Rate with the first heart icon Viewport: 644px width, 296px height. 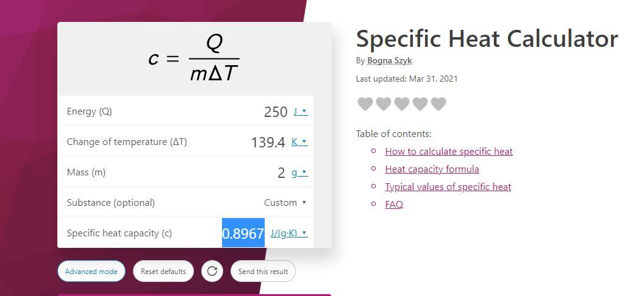365,104
